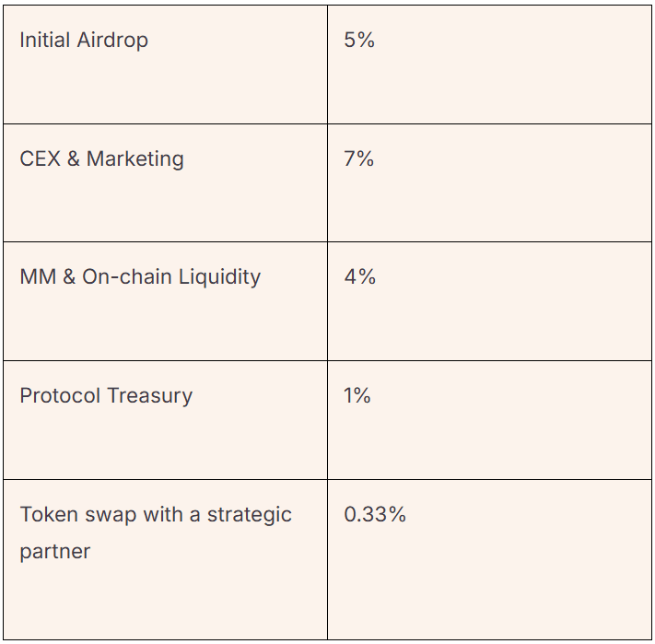Select the 4% liquidity value
This screenshot has width=655, height=644.
click(359, 277)
